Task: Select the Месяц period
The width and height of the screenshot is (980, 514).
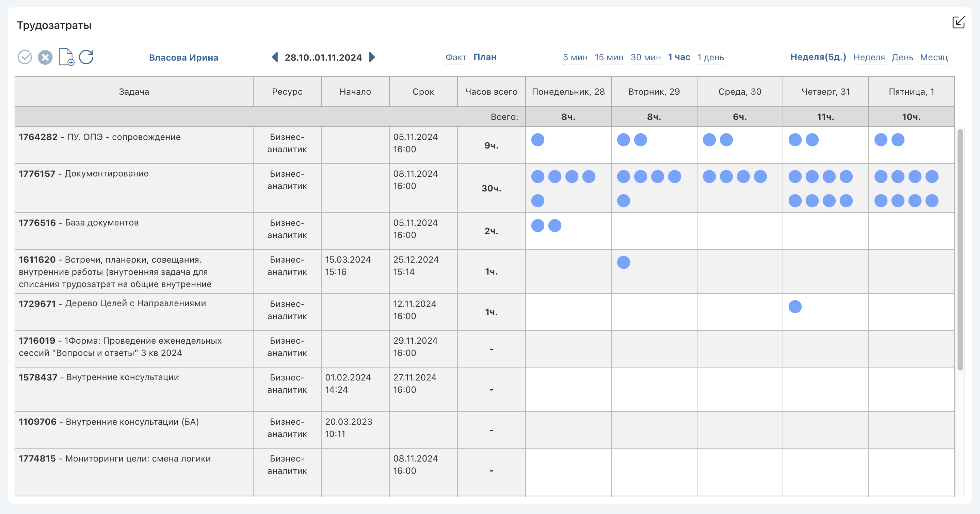Action: pos(934,57)
